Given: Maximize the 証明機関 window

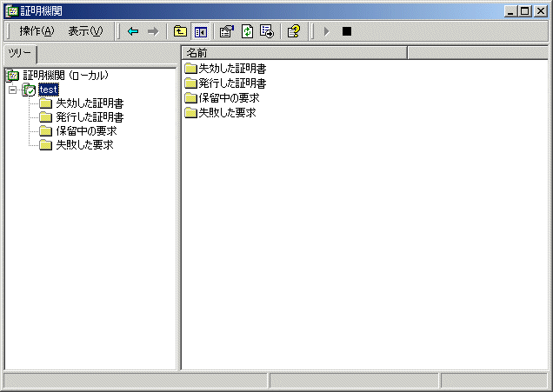Looking at the screenshot, I should coord(524,11).
